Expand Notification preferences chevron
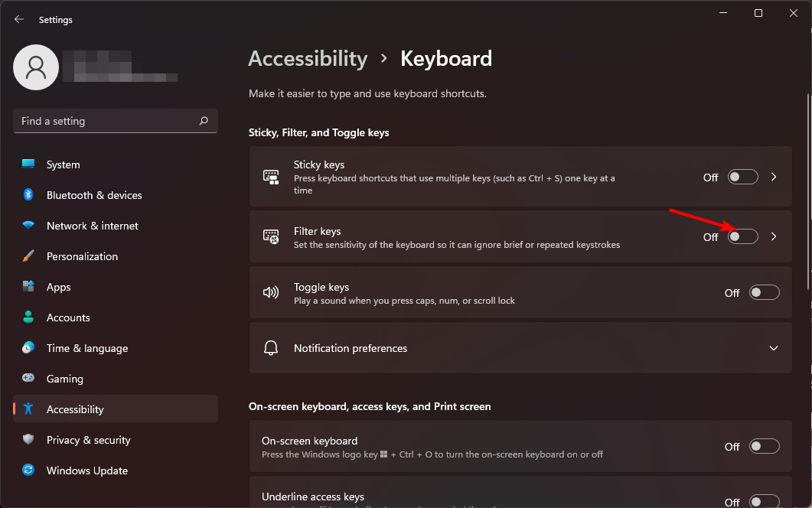Image resolution: width=812 pixels, height=508 pixels. [774, 348]
